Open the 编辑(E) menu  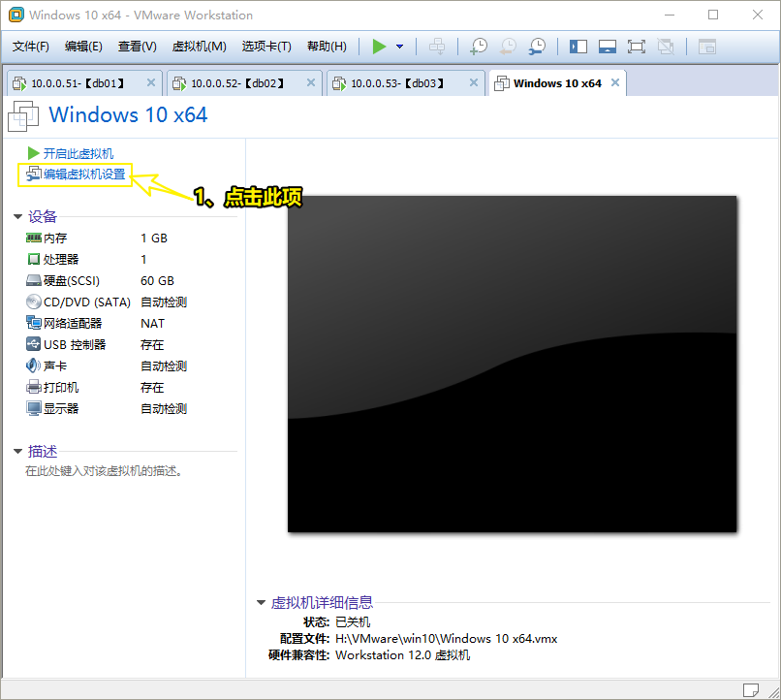(x=83, y=47)
